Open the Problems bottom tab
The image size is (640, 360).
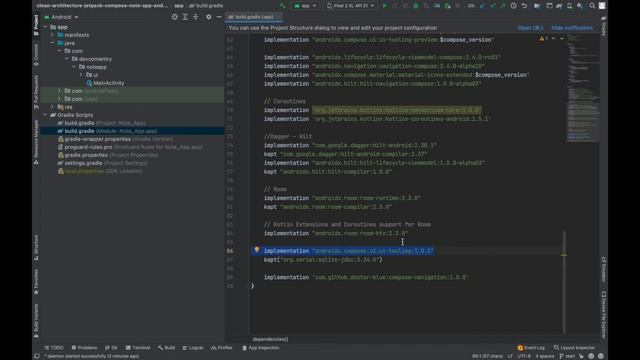[x=84, y=348]
